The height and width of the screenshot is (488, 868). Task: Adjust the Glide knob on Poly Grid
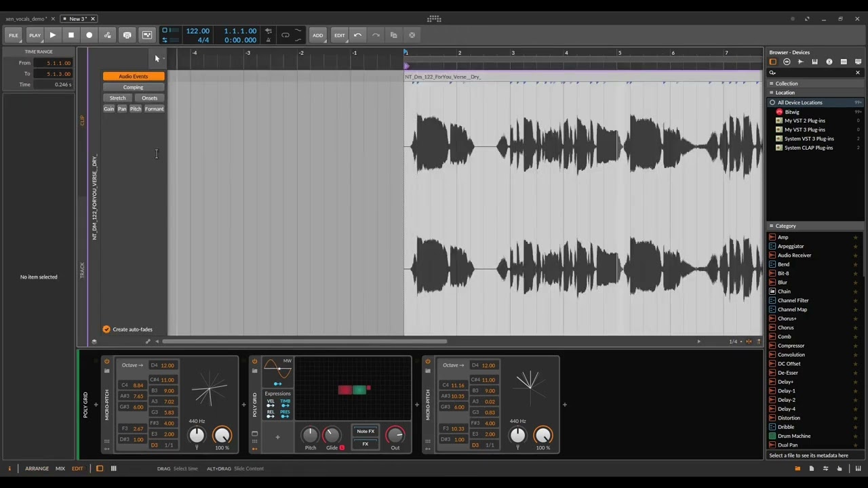[331, 434]
